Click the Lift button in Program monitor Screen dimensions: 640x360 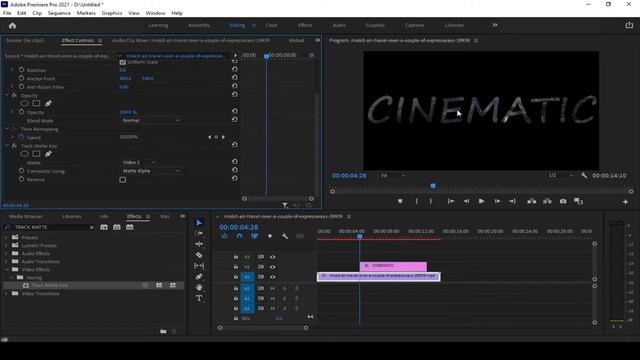point(531,201)
